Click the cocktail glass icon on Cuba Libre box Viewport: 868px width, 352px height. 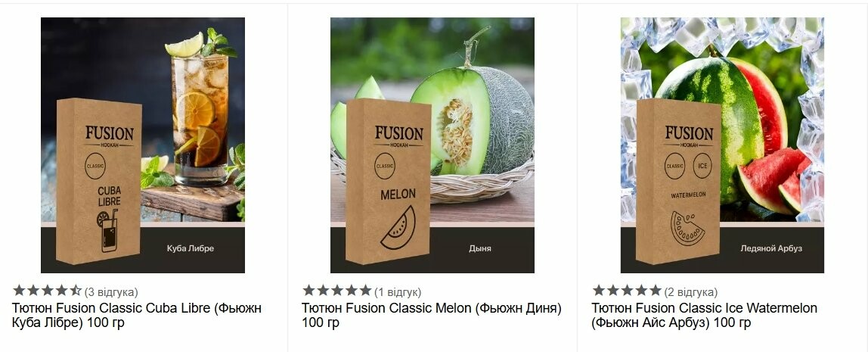coord(107,231)
